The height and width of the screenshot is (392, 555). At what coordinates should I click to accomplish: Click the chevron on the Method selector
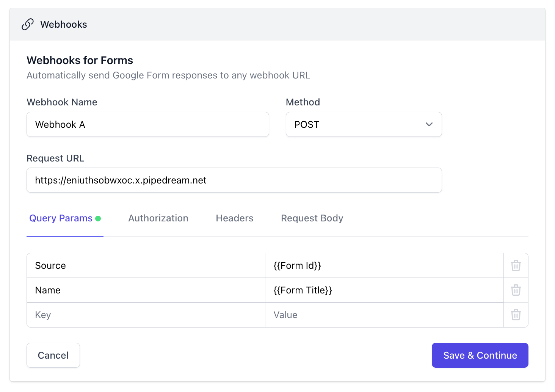click(x=429, y=124)
